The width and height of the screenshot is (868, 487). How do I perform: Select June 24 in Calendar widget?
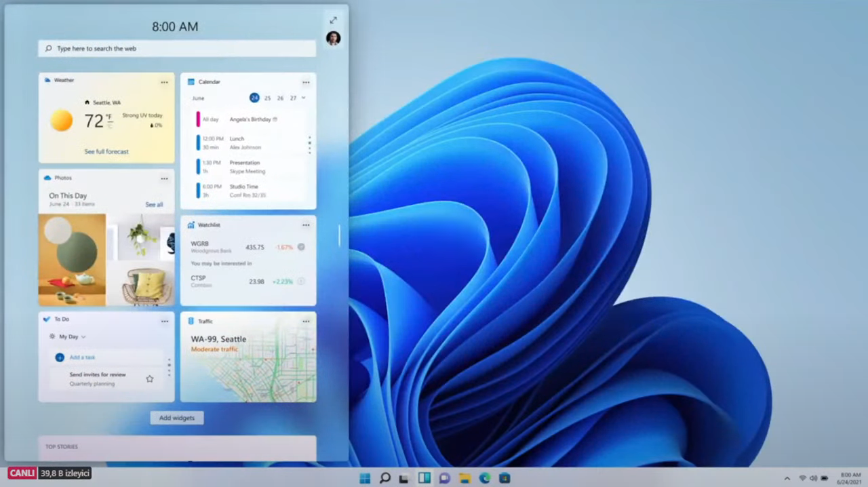[x=254, y=98]
